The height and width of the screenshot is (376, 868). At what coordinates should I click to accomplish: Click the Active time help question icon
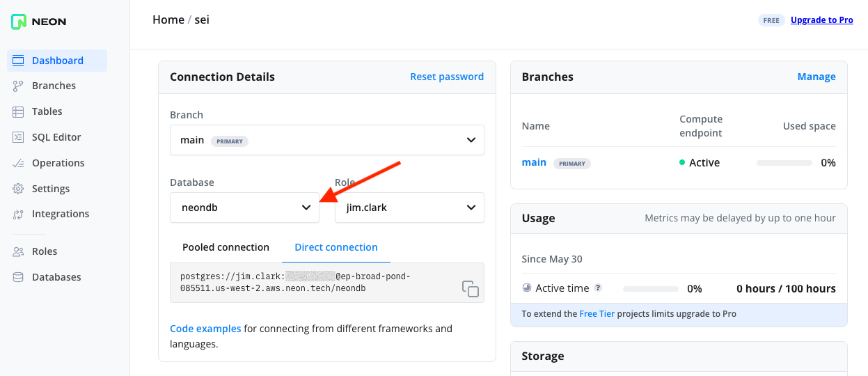click(x=598, y=288)
